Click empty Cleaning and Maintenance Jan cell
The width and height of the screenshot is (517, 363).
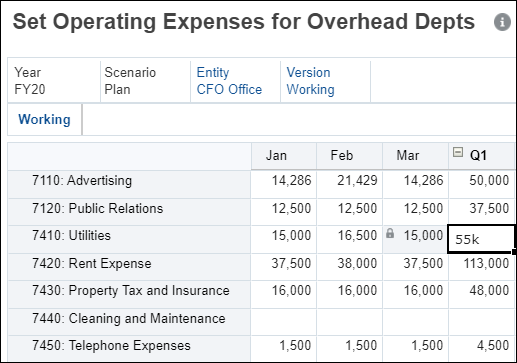click(284, 322)
